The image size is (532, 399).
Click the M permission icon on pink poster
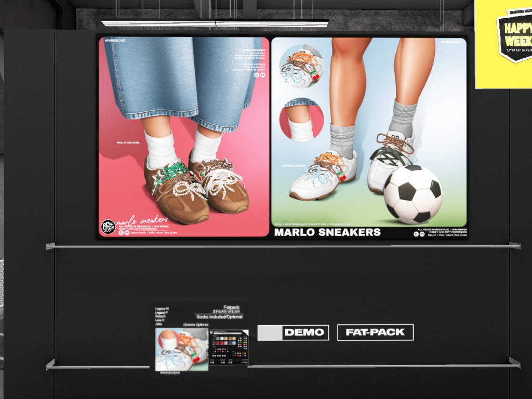point(127,232)
